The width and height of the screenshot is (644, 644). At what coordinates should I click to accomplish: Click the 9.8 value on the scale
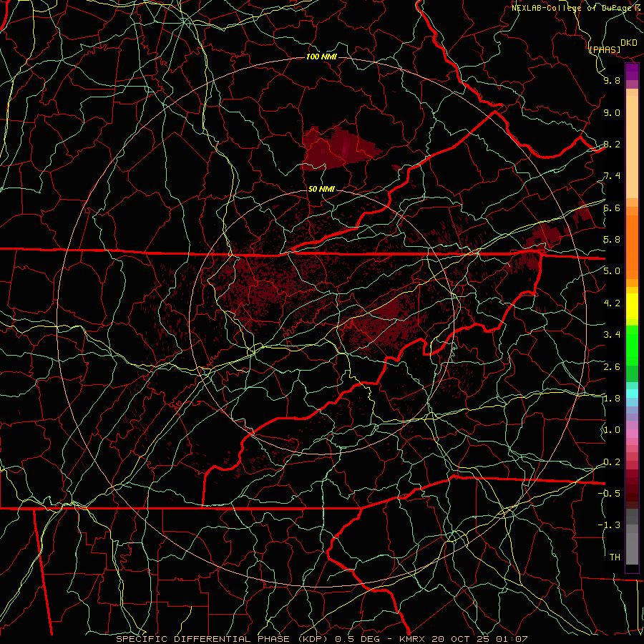pos(612,80)
